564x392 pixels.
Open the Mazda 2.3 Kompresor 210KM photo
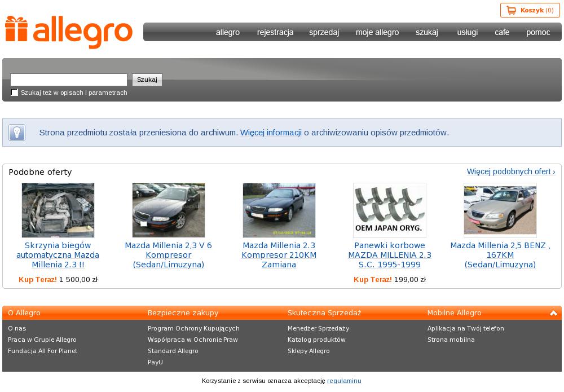[279, 210]
